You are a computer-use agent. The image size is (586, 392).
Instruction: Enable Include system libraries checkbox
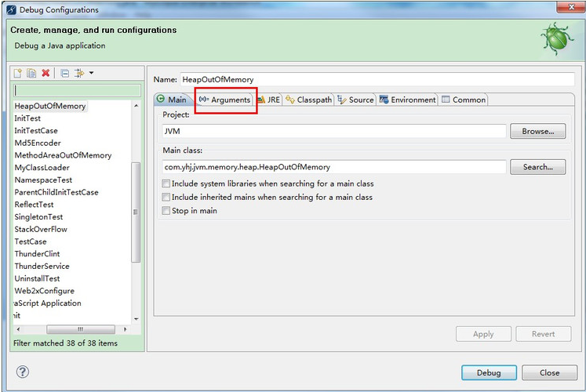166,183
